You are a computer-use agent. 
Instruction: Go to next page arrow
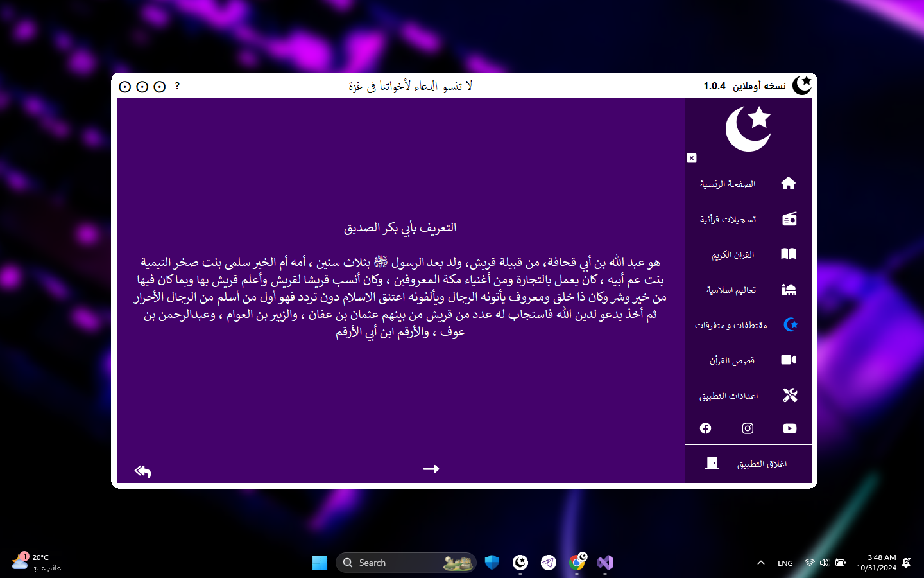pyautogui.click(x=431, y=469)
